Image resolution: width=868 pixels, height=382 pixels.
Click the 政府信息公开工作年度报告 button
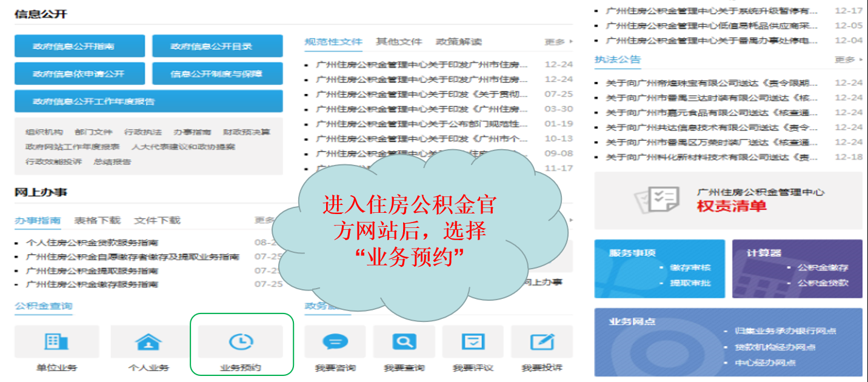(x=149, y=101)
